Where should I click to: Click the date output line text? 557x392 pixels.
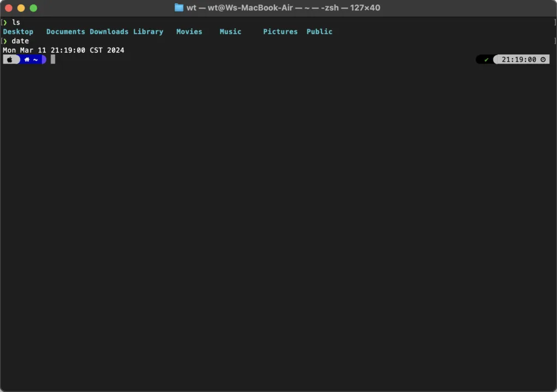(x=64, y=50)
